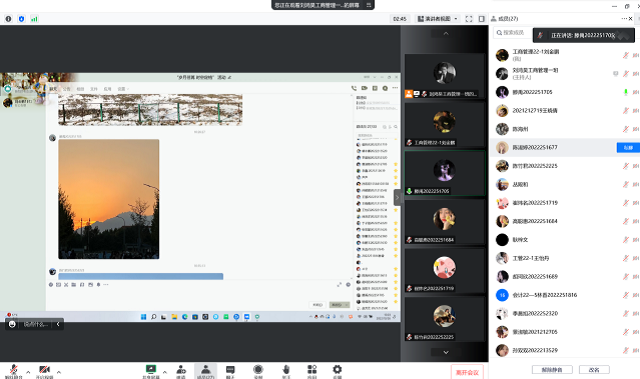The width and height of the screenshot is (640, 379).
Task: Turn on the camera video
Action: (44, 370)
